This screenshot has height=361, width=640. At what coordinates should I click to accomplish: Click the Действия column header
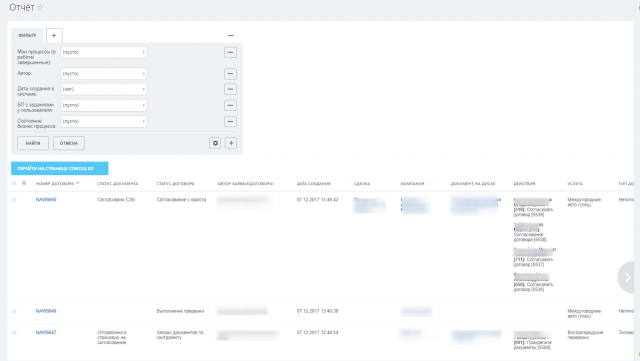[x=524, y=184]
